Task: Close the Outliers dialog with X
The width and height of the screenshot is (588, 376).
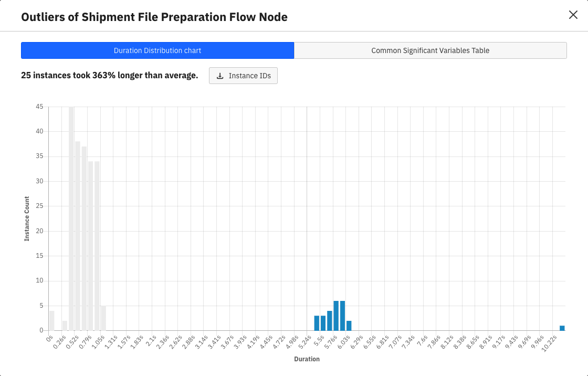Action: pyautogui.click(x=573, y=15)
